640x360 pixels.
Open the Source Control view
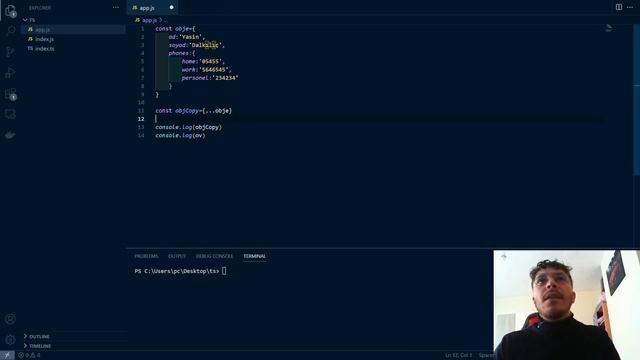click(x=10, y=51)
